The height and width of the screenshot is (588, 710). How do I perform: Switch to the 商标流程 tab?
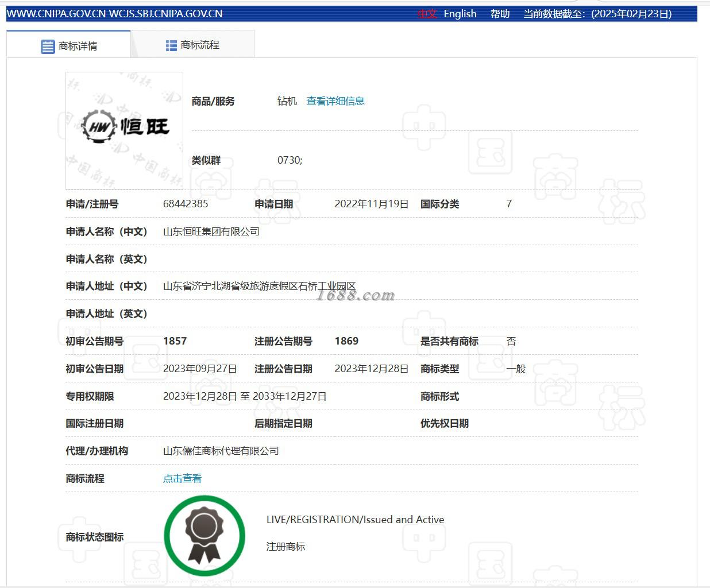point(192,45)
